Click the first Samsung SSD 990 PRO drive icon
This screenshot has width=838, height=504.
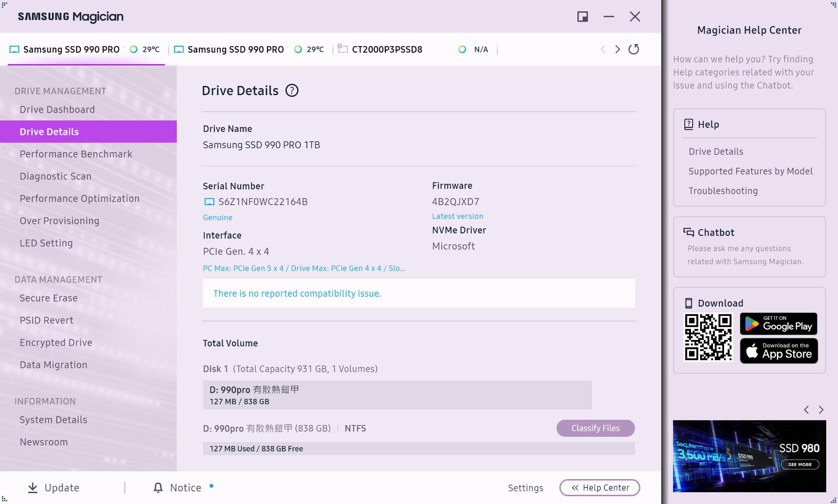(x=14, y=49)
